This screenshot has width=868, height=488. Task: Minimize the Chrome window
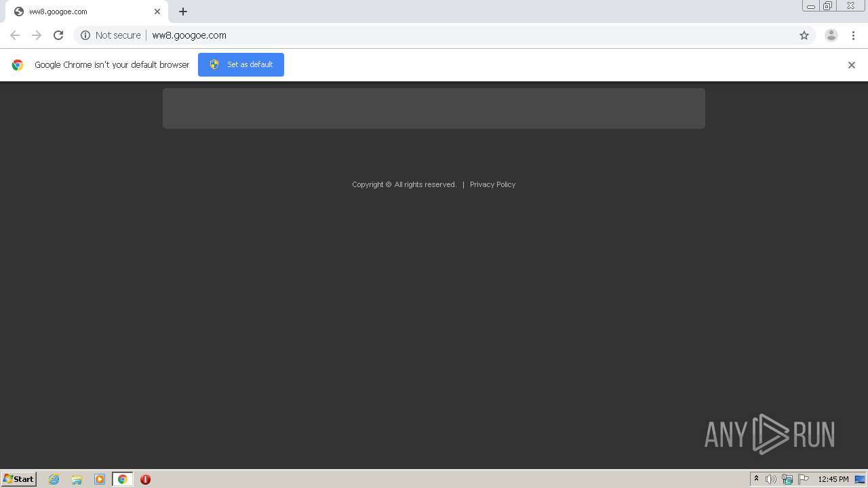810,6
